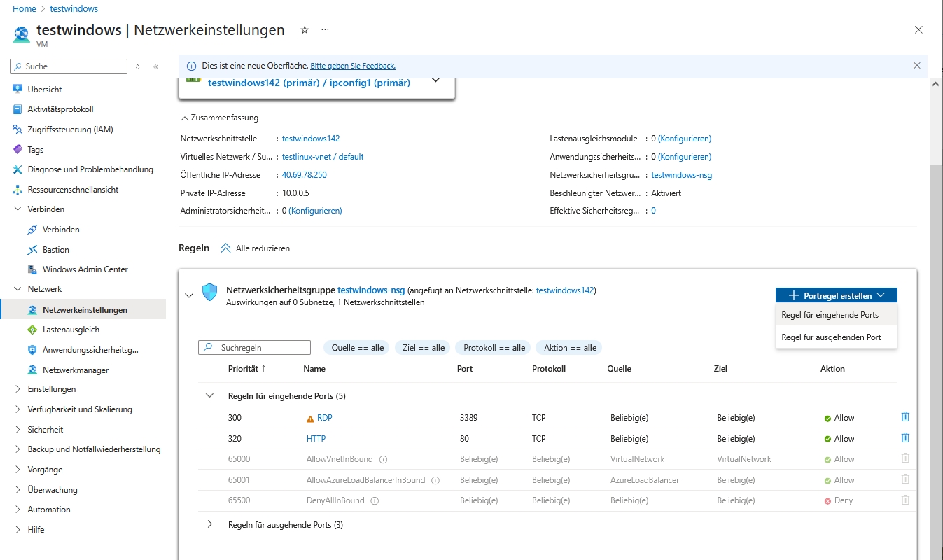943x560 pixels.
Task: Collapse the sidebar with double chevron
Action: [155, 66]
